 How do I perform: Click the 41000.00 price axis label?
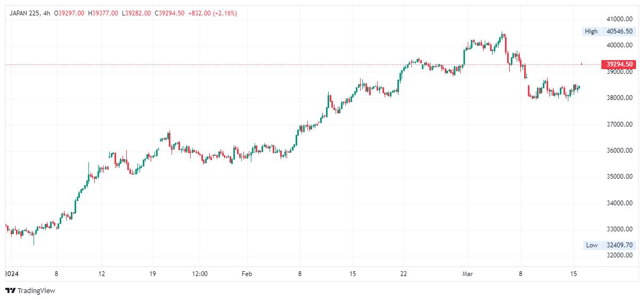[x=619, y=19]
